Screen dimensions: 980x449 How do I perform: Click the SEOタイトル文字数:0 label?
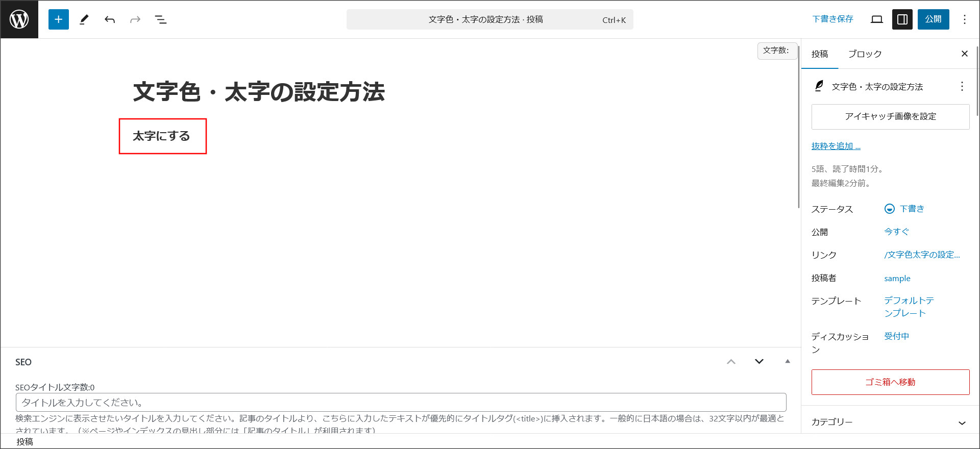[x=55, y=387]
